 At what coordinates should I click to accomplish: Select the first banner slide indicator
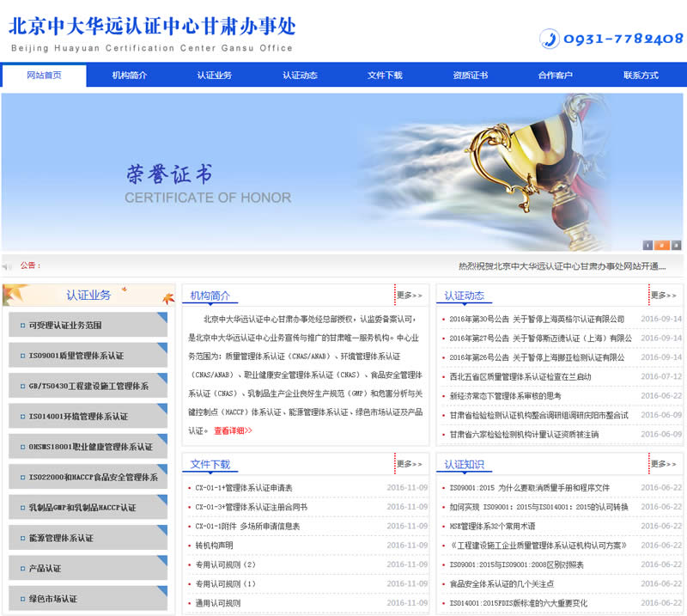point(647,245)
